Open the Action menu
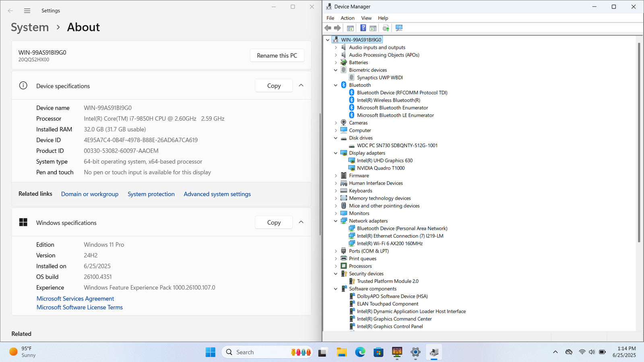The width and height of the screenshot is (644, 362). coord(347,18)
